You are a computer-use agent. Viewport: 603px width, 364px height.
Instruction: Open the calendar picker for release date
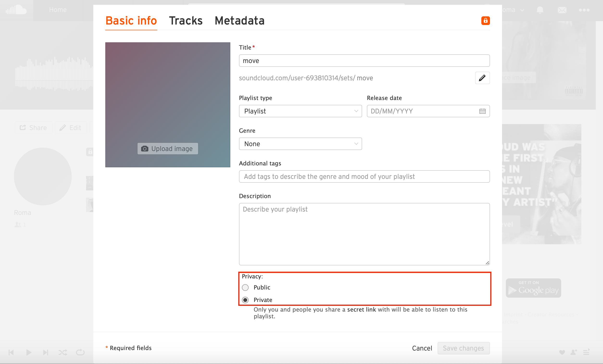tap(482, 111)
